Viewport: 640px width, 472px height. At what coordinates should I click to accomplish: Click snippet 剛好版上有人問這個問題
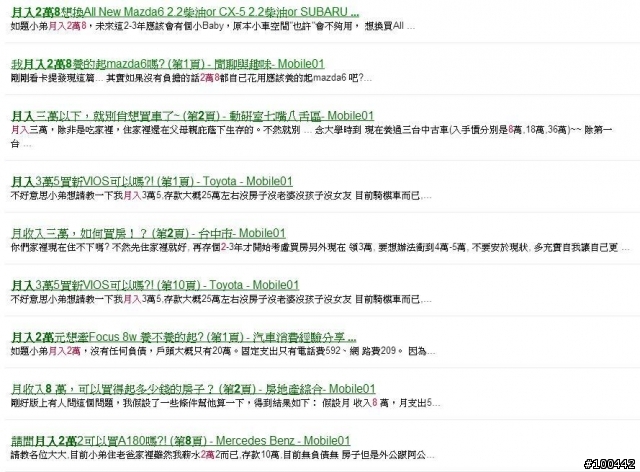(x=226, y=403)
